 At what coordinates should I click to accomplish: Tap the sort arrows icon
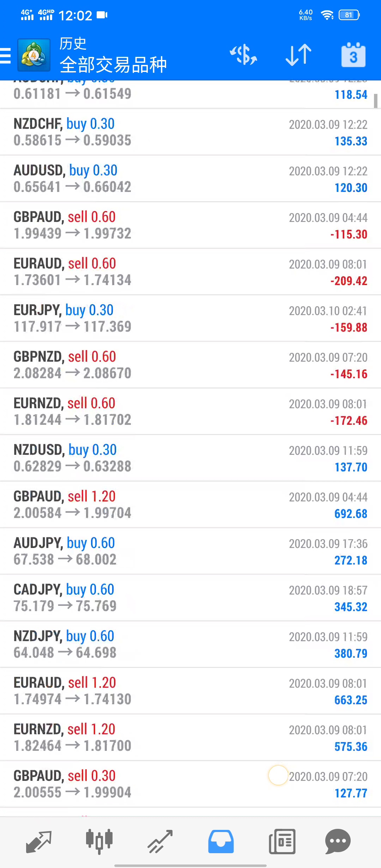click(298, 55)
